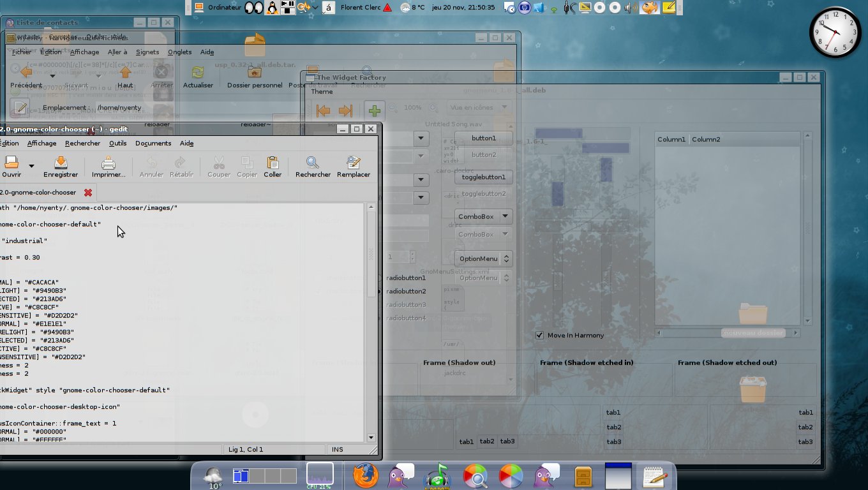Open the Theme menu in The Widget Factory
Screen dimensions: 868x490
[322, 92]
